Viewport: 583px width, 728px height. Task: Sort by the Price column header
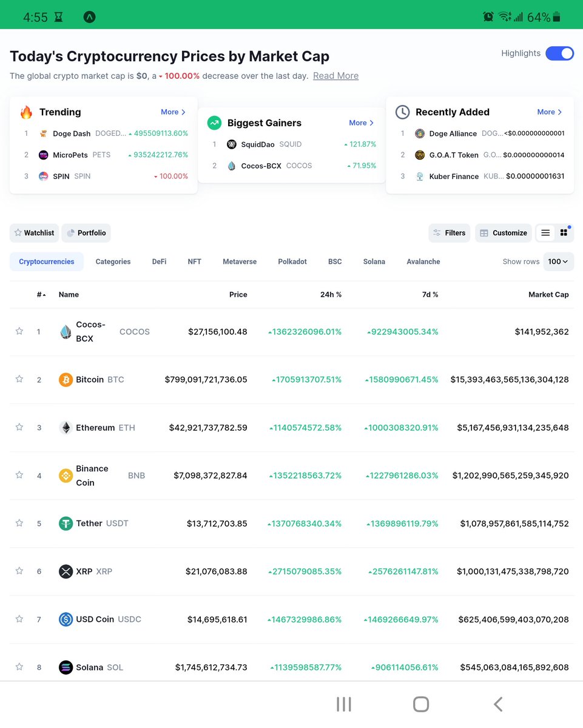pos(238,295)
